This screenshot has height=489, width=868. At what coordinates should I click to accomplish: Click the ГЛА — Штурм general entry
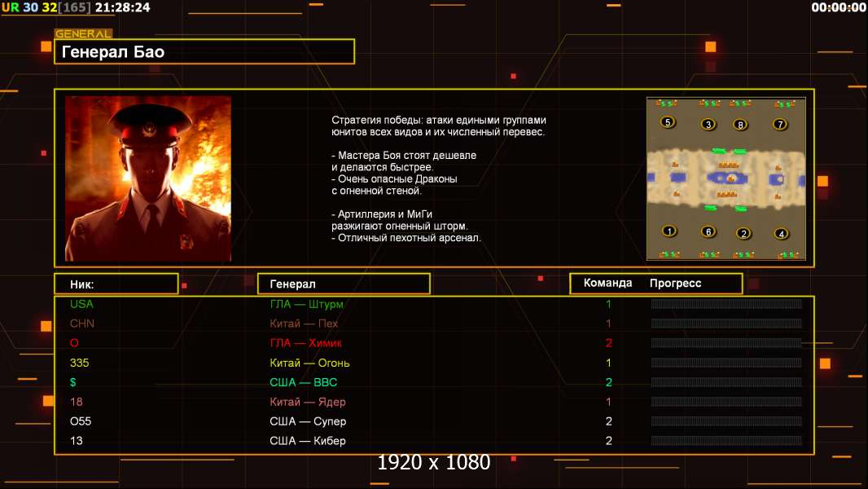pyautogui.click(x=307, y=304)
